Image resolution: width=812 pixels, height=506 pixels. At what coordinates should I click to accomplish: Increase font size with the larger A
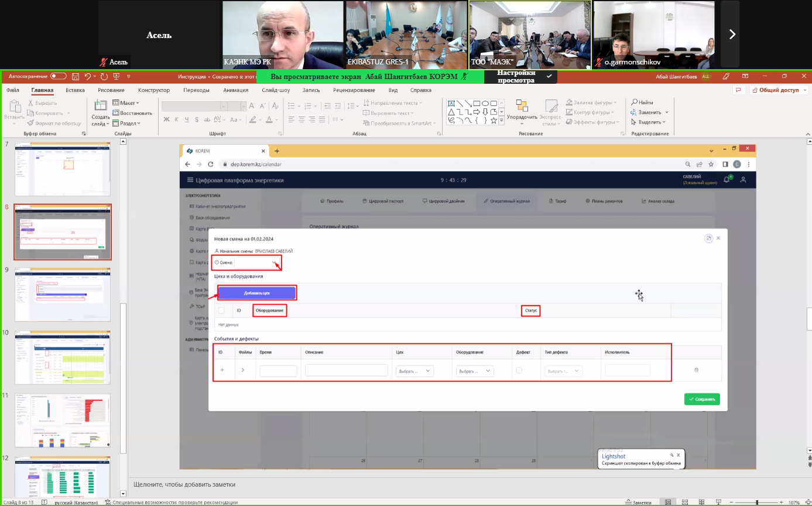coord(252,106)
